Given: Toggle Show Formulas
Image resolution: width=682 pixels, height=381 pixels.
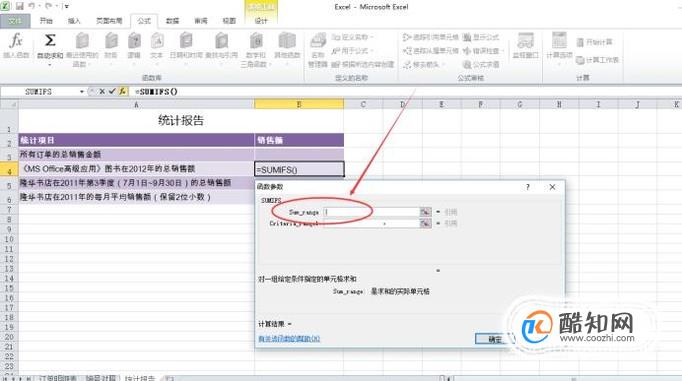Looking at the screenshot, I should pos(481,37).
